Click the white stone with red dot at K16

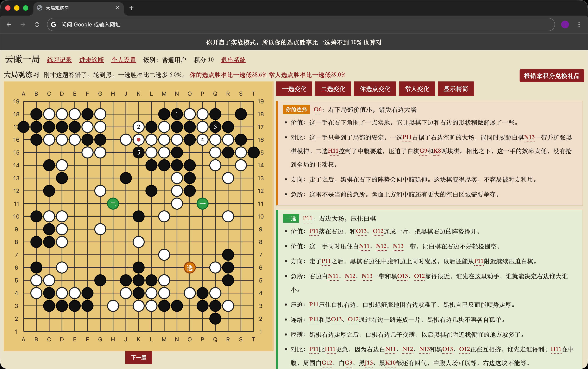(x=138, y=140)
